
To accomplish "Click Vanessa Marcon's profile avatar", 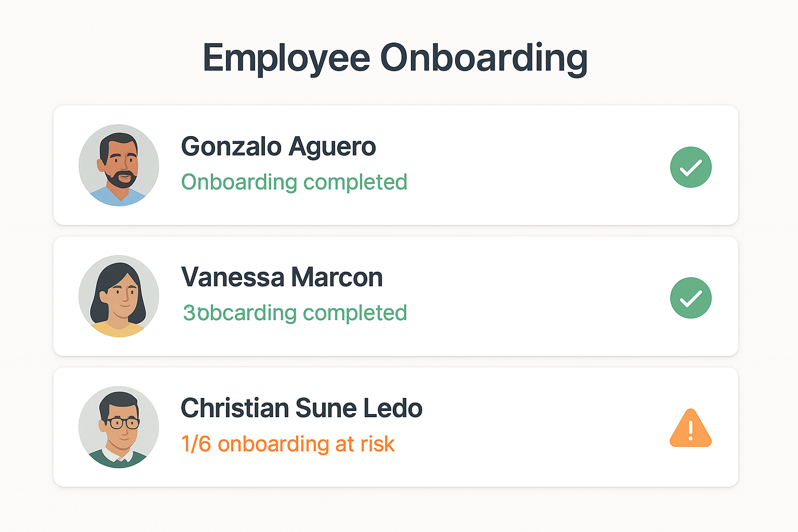I will point(119,296).
